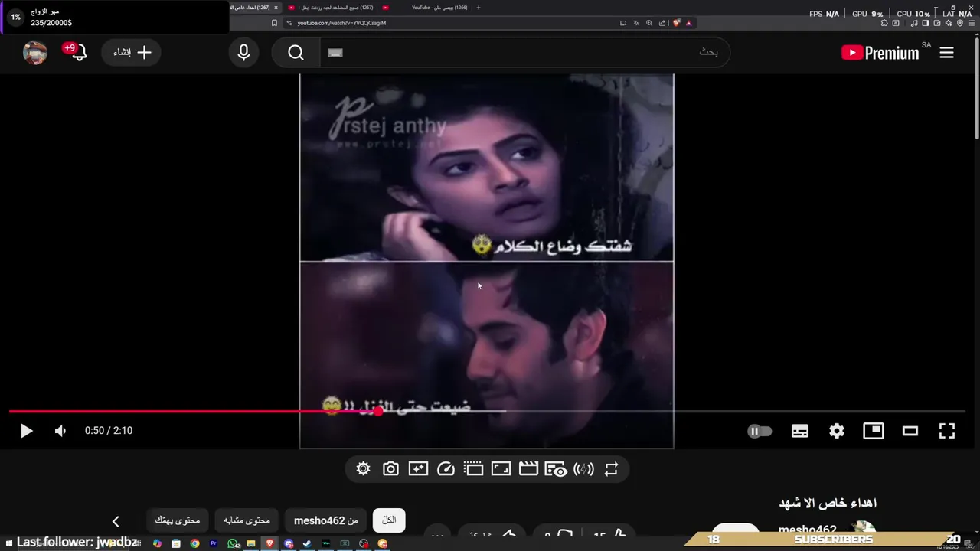Open Steam from the taskbar
Viewport: 980px width, 551px height.
tap(307, 543)
